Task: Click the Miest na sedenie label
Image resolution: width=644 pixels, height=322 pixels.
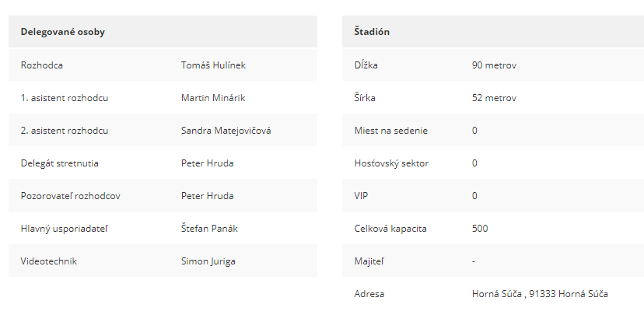Action: click(x=390, y=130)
